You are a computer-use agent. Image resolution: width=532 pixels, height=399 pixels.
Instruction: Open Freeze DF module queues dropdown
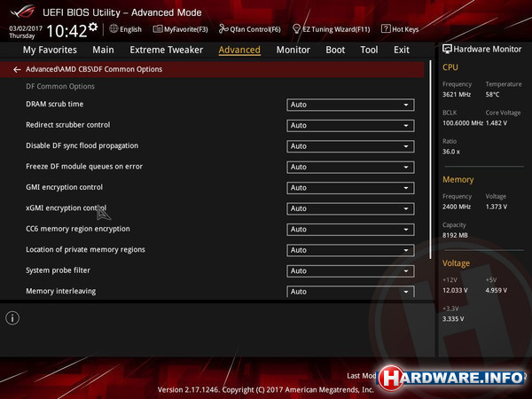pyautogui.click(x=350, y=167)
